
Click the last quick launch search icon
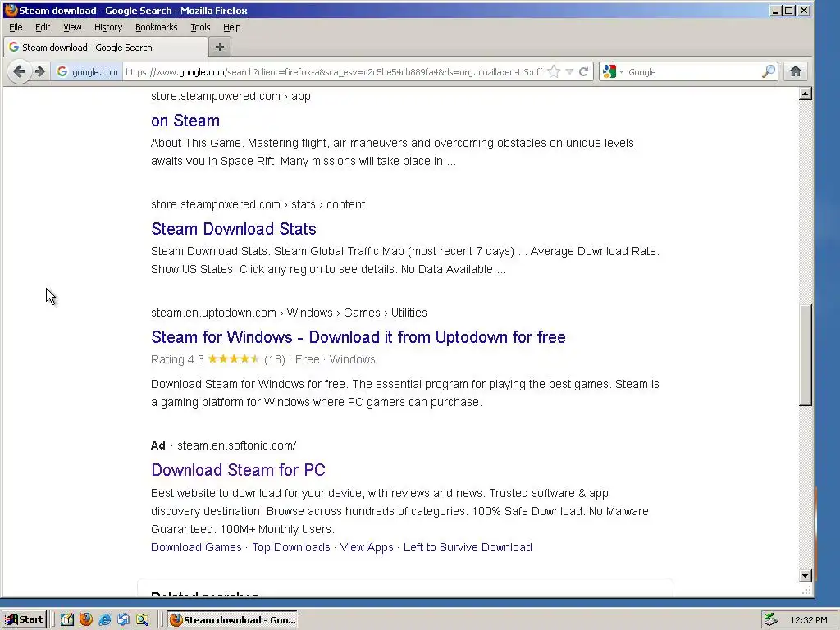[x=143, y=620]
